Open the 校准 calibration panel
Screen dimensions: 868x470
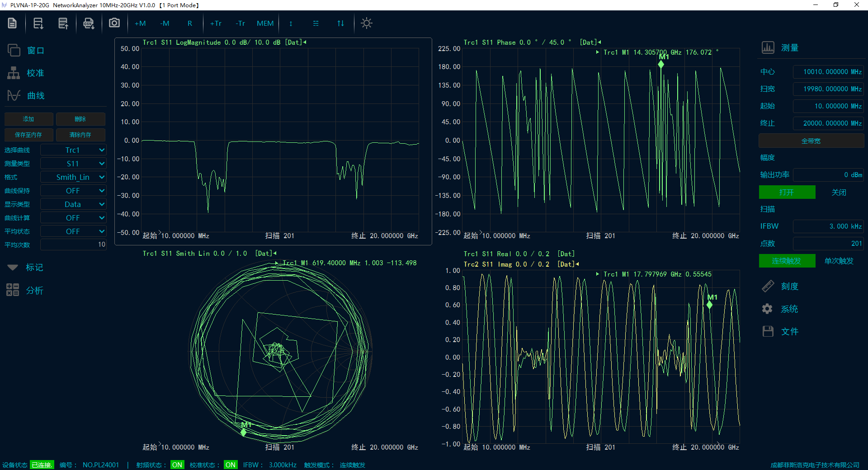[x=26, y=73]
